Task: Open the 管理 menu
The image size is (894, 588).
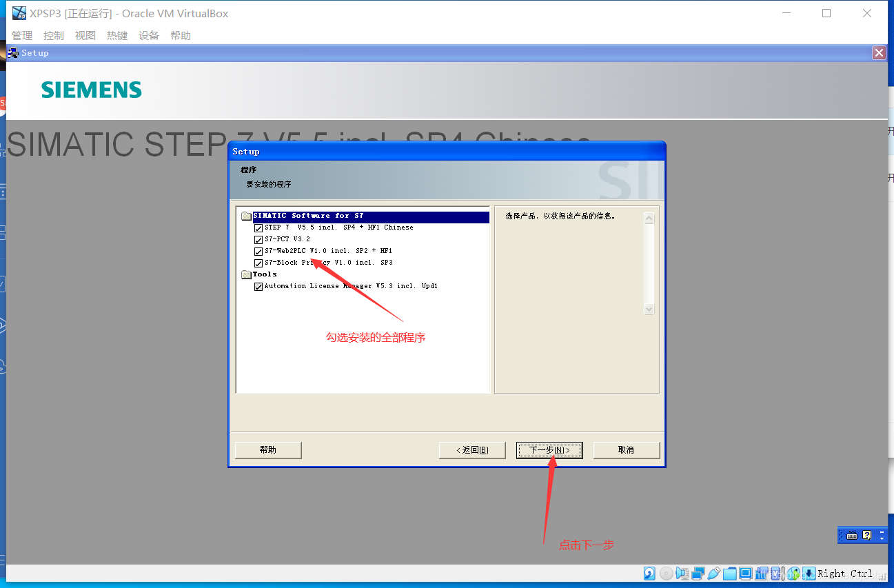Action: pyautogui.click(x=22, y=36)
